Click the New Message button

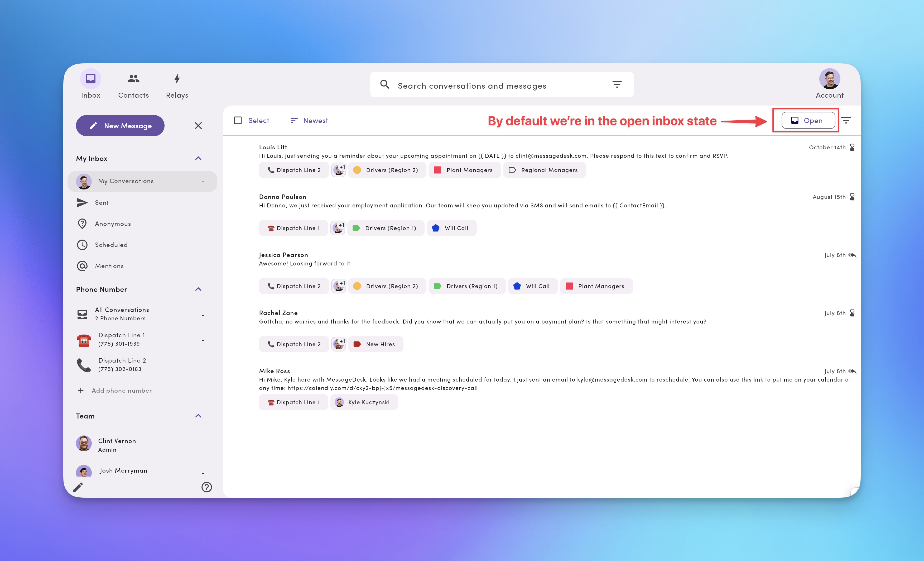[x=120, y=126]
